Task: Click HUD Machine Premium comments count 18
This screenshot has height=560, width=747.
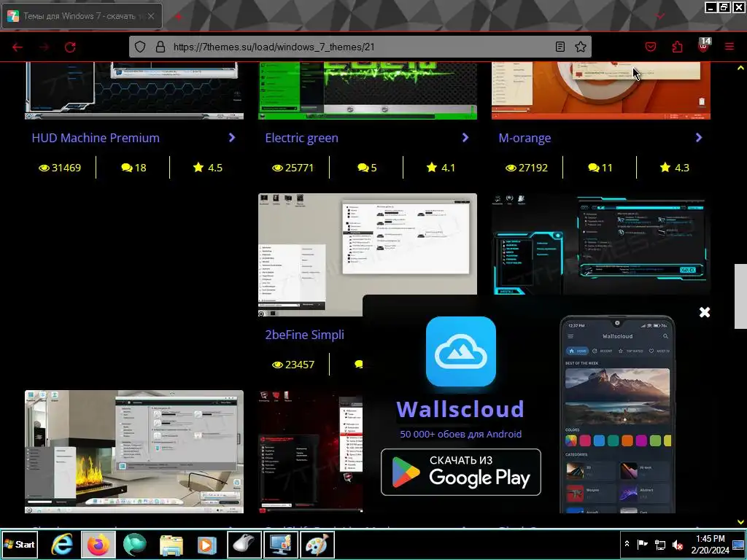Action: (x=133, y=168)
